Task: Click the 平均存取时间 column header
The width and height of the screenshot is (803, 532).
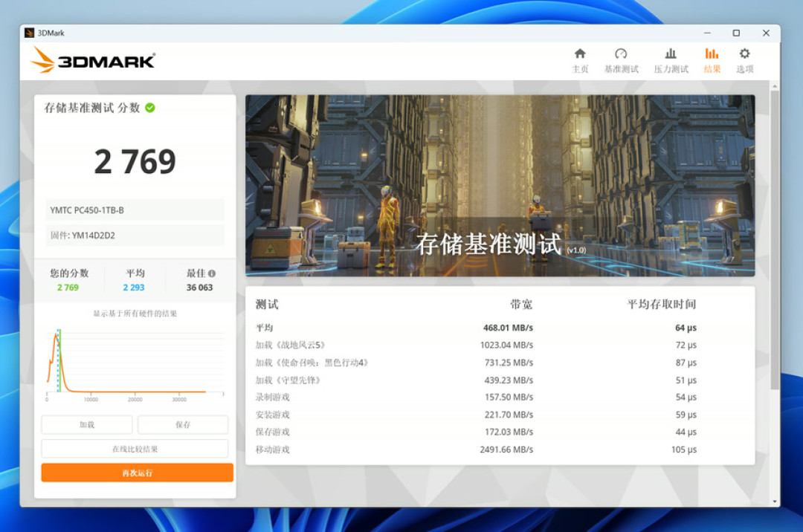Action: (x=662, y=305)
